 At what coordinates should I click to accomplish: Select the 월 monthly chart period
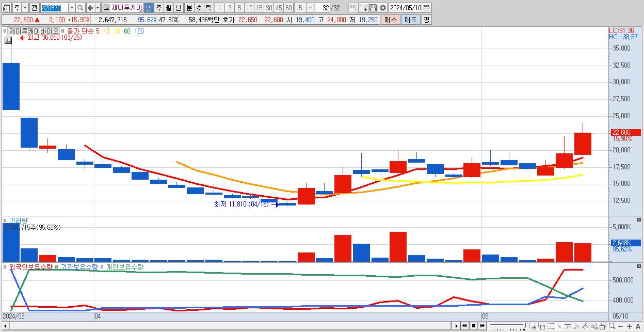[x=168, y=8]
